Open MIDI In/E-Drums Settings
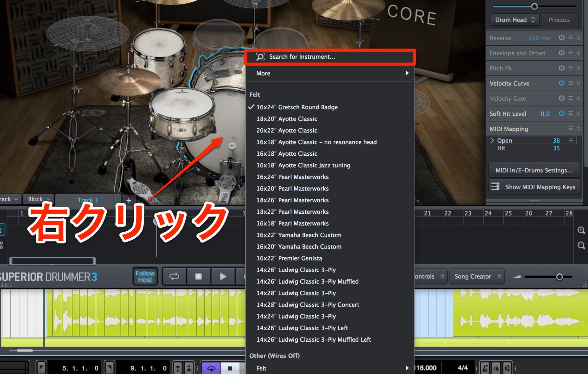 534,170
